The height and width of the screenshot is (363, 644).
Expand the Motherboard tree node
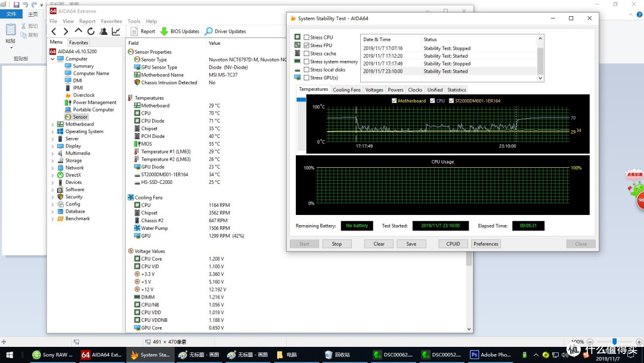click(x=52, y=124)
